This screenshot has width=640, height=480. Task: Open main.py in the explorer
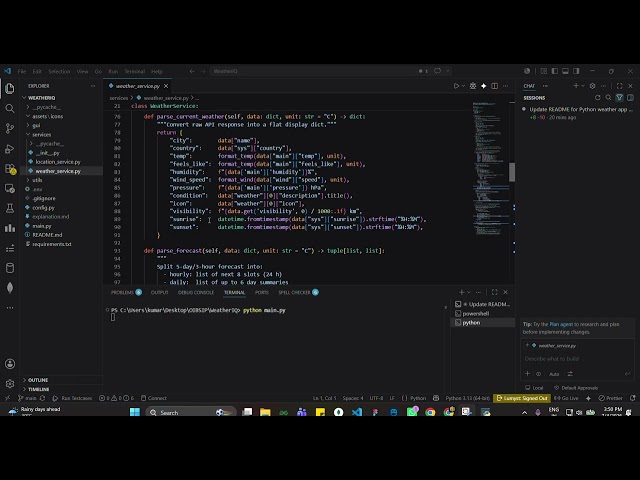(x=42, y=226)
